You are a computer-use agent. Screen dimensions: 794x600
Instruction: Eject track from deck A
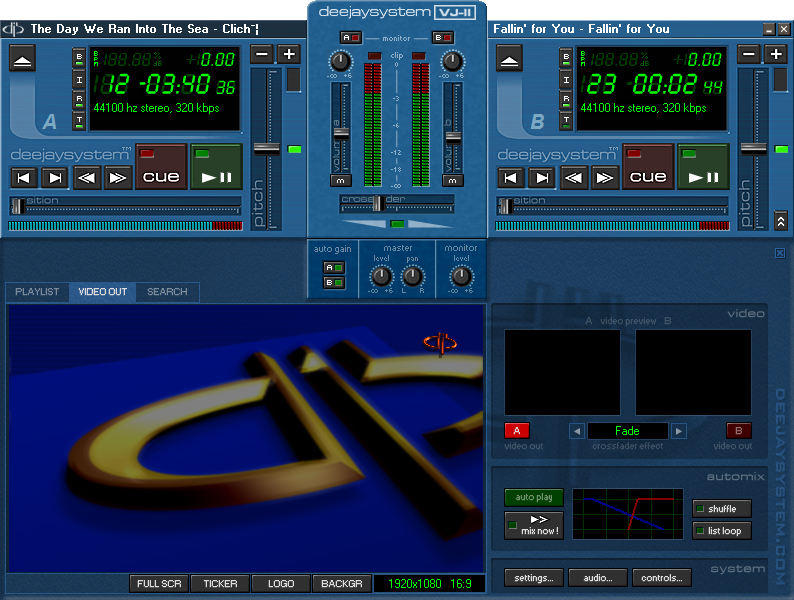point(22,60)
